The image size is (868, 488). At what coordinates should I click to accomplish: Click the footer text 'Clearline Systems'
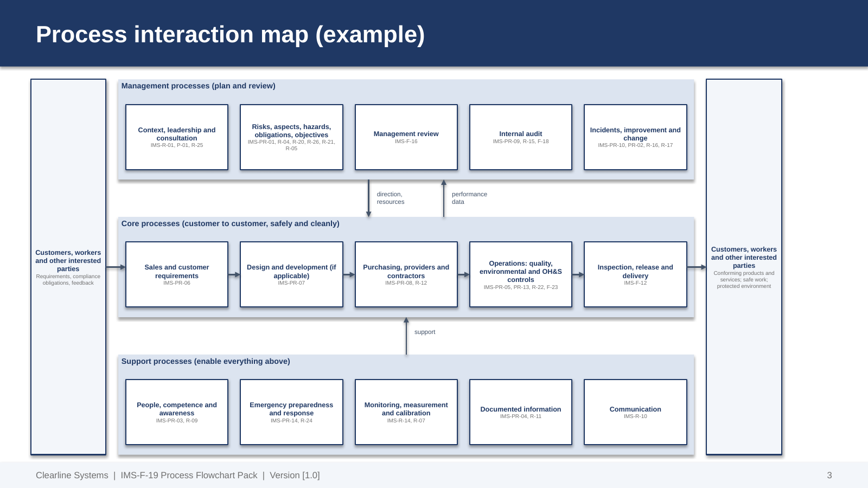coord(72,476)
